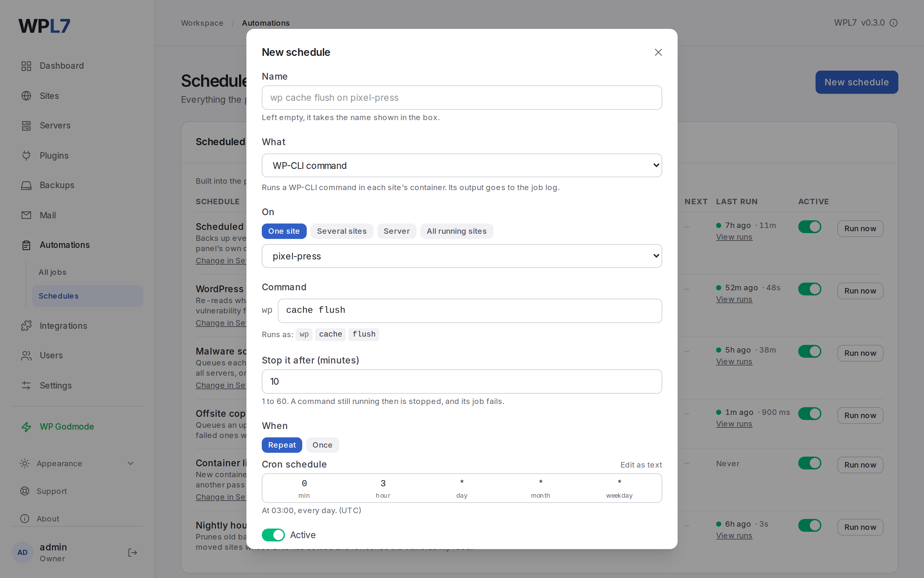This screenshot has height=578, width=924.
Task: Click the Stop it after minutes field
Action: [462, 381]
